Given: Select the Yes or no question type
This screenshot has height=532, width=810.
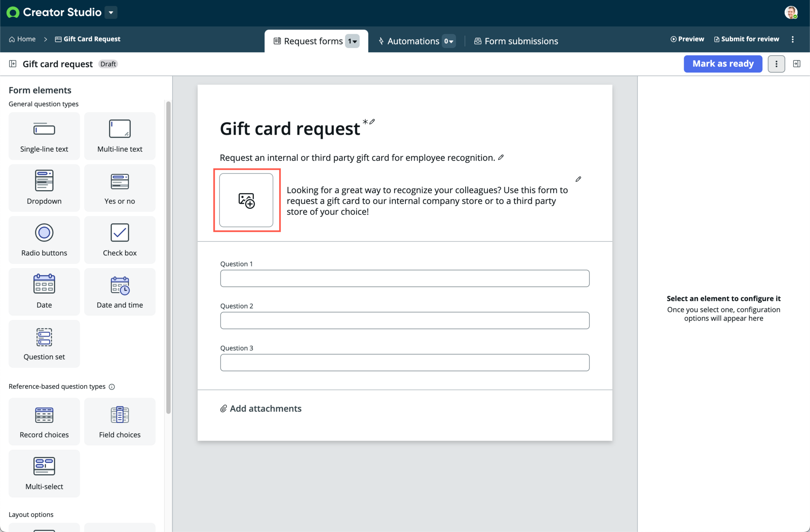Looking at the screenshot, I should pyautogui.click(x=120, y=188).
